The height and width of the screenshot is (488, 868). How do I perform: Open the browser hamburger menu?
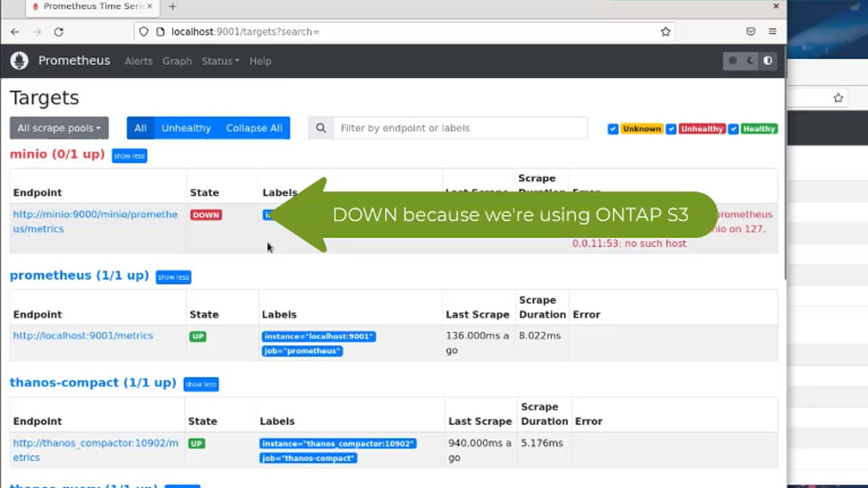point(772,32)
